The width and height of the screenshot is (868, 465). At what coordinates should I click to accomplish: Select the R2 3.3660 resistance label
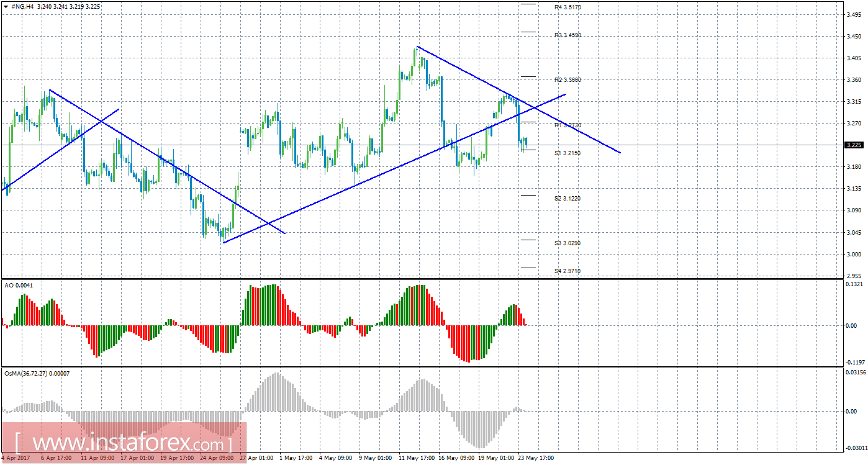tap(567, 80)
